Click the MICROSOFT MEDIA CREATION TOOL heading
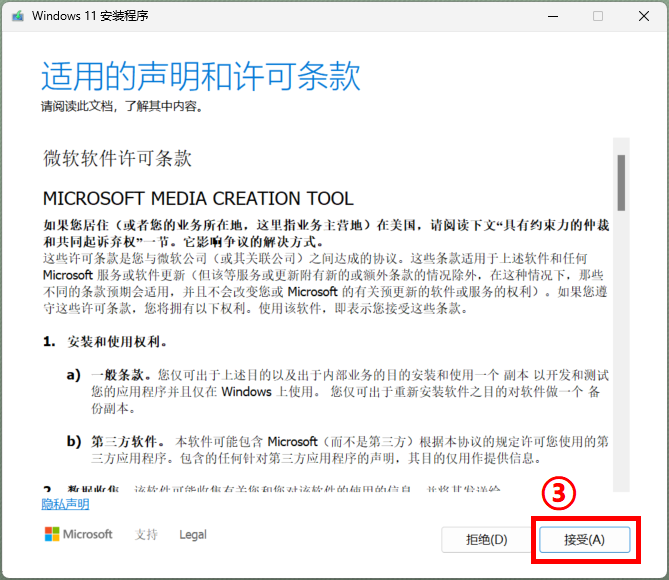 click(x=198, y=198)
